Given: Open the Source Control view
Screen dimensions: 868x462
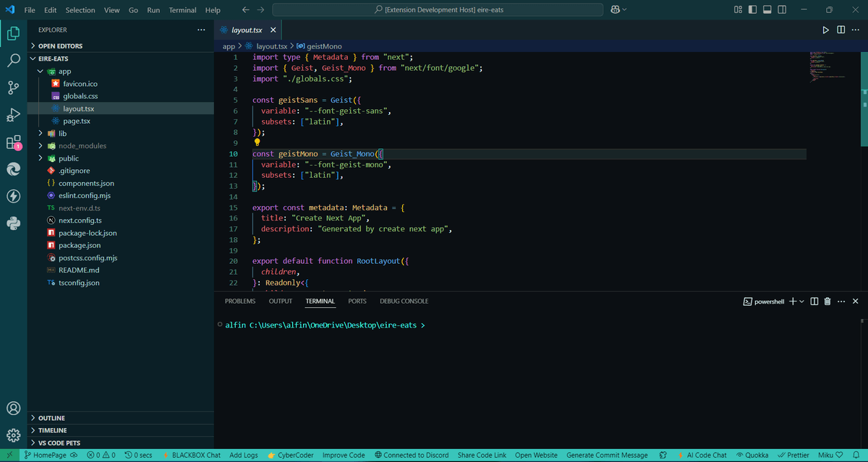Looking at the screenshot, I should tap(13, 87).
